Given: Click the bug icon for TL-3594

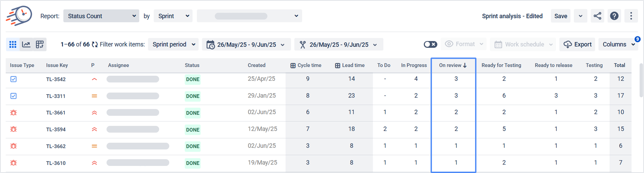Looking at the screenshot, I should tap(13, 129).
